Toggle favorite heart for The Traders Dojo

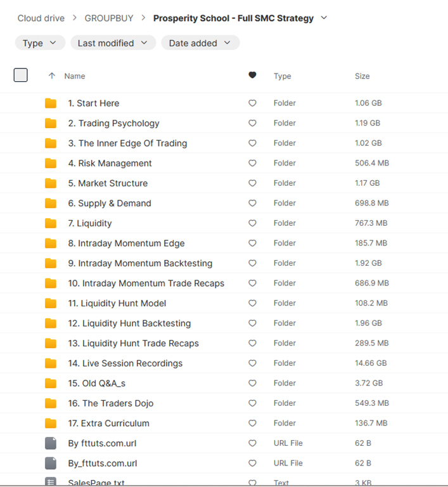point(252,403)
